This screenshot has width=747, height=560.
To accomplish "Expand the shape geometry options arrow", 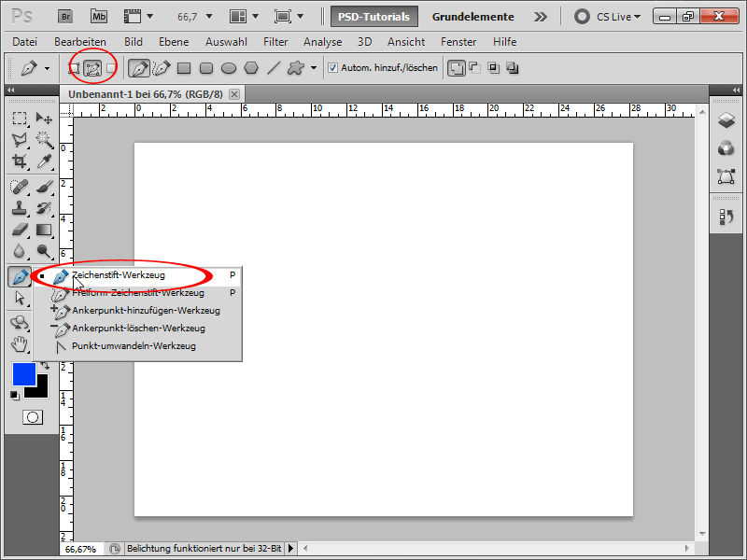I will coord(314,68).
